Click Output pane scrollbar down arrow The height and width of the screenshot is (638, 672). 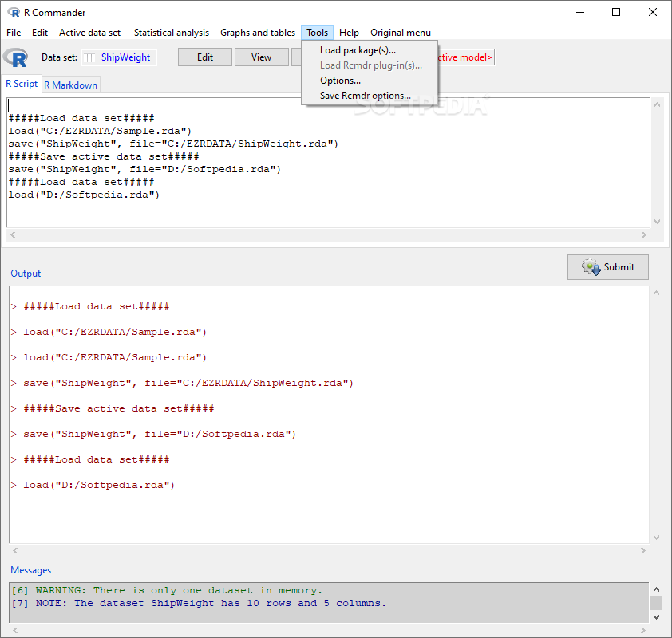pos(656,538)
